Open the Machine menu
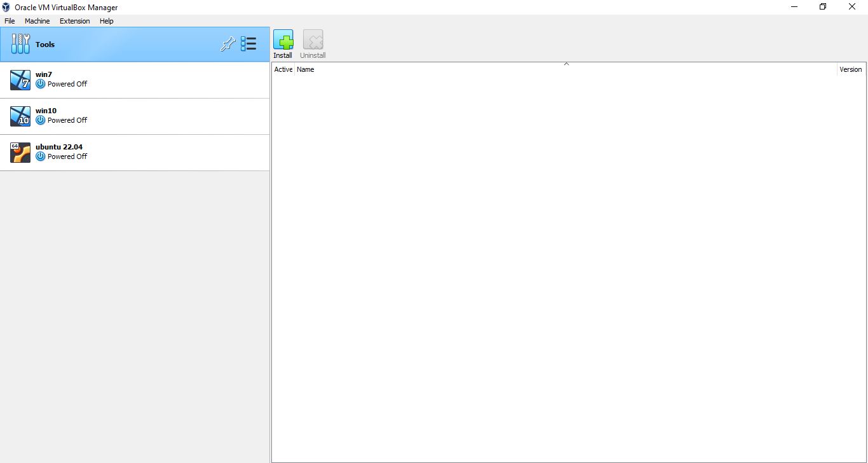Image resolution: width=868 pixels, height=463 pixels. [x=37, y=21]
